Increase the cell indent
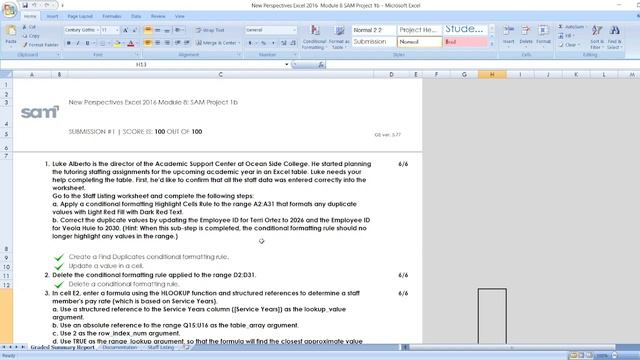 pos(187,43)
